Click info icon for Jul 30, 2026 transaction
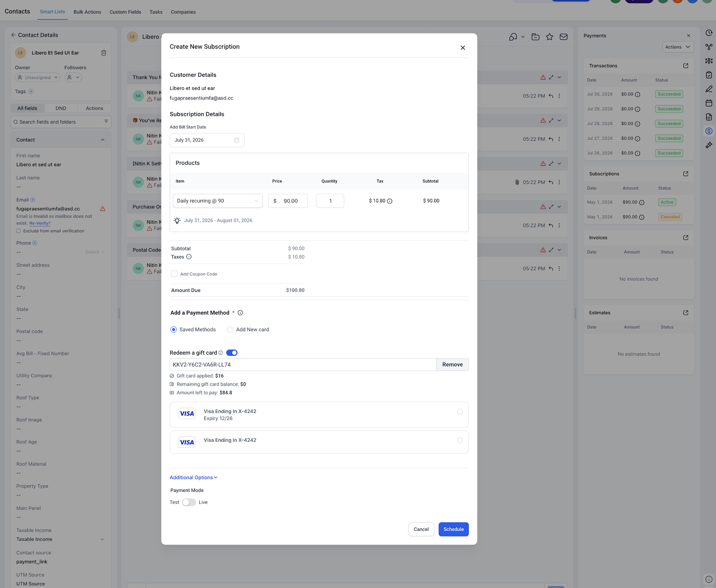716x588 pixels. (638, 95)
